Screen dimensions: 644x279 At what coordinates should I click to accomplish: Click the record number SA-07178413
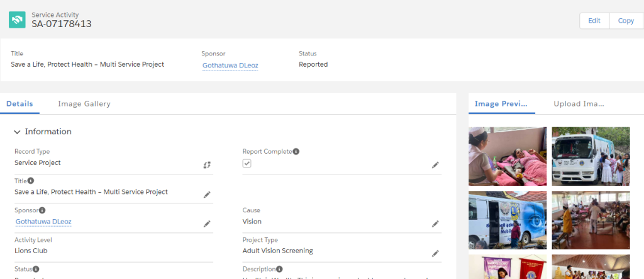[62, 24]
